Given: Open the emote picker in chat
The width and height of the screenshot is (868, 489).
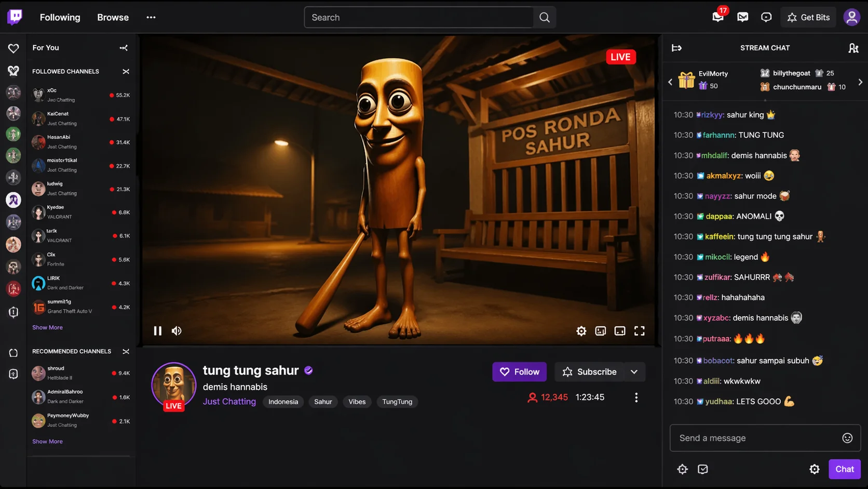Looking at the screenshot, I should (847, 438).
